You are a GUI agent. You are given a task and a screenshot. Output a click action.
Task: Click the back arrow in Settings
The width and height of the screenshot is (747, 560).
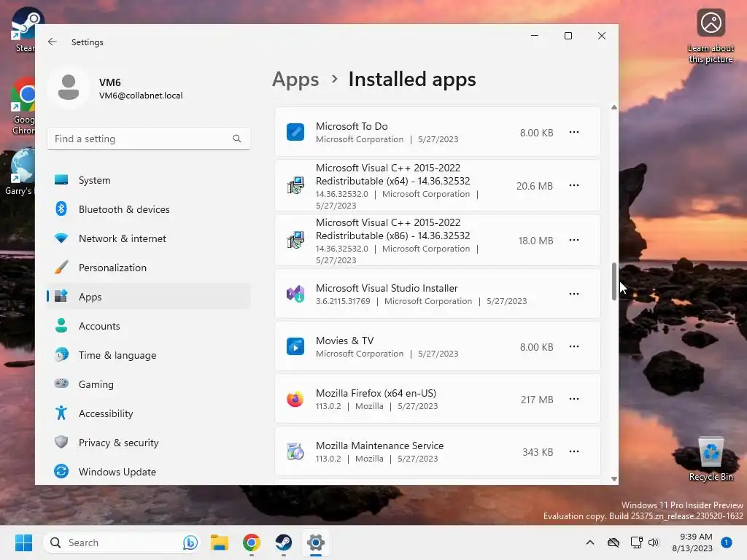pos(53,42)
